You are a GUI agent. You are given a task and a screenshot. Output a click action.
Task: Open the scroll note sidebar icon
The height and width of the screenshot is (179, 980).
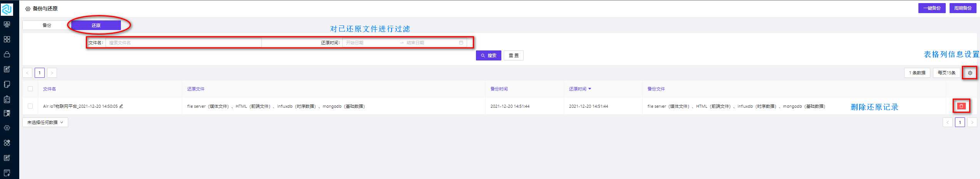[x=7, y=84]
